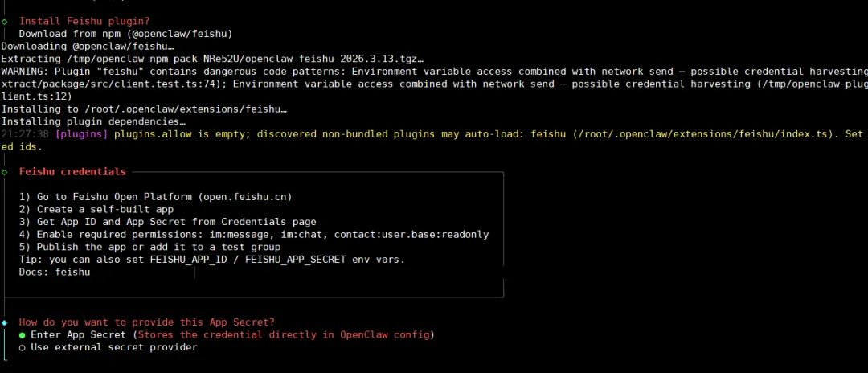Click the empty circle before 'Use external'
Image resolution: width=868 pixels, height=373 pixels.
(23, 347)
